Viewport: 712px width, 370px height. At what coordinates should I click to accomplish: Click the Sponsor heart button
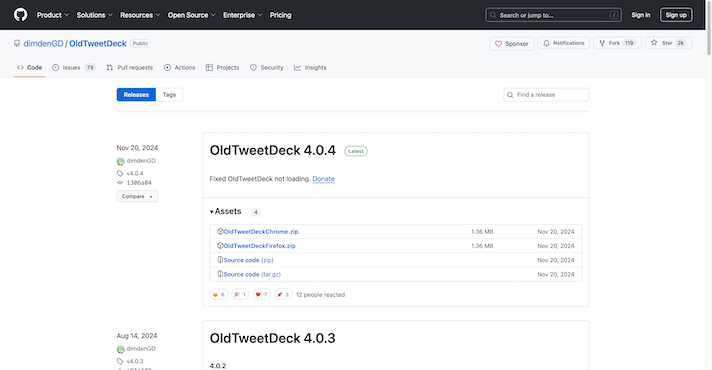point(512,44)
